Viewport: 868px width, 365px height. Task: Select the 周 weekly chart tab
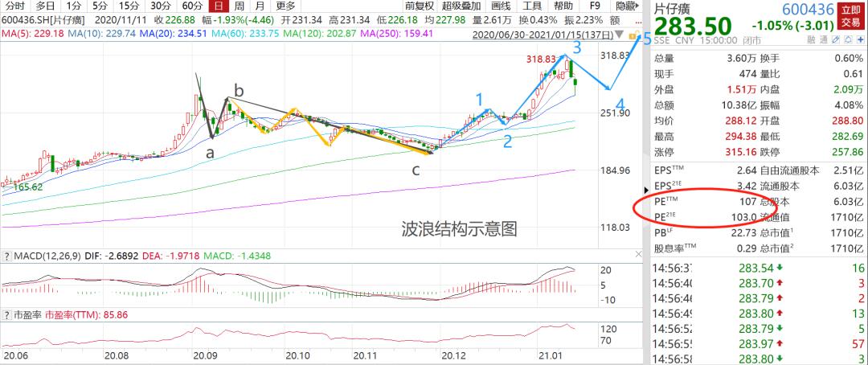click(x=239, y=6)
